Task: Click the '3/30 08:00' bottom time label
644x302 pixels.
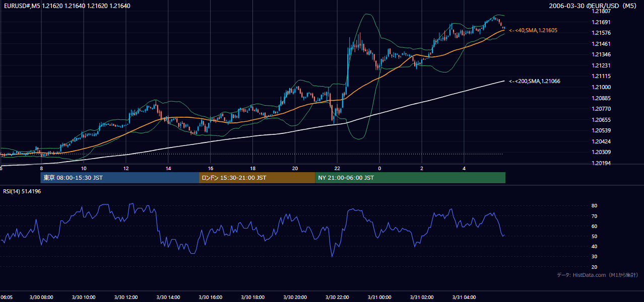Action: point(41,297)
